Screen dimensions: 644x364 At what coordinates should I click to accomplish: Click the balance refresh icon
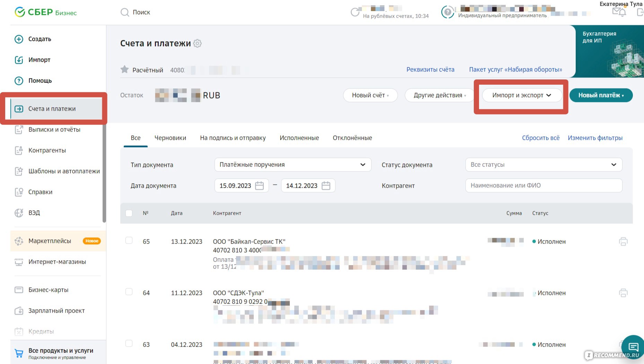355,12
